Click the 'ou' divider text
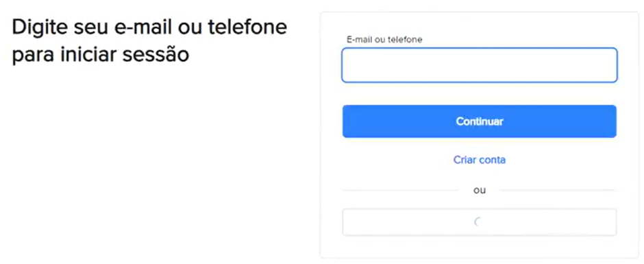This screenshot has width=644, height=264. [480, 191]
